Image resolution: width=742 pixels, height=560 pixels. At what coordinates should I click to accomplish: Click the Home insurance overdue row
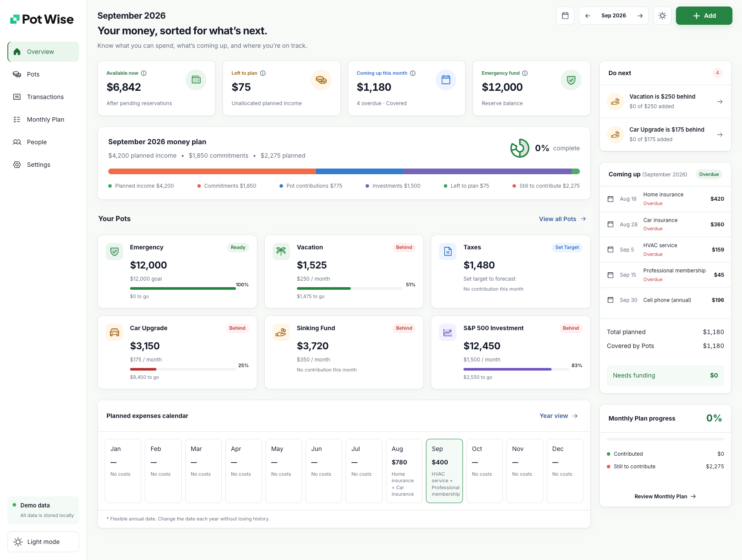[665, 199]
